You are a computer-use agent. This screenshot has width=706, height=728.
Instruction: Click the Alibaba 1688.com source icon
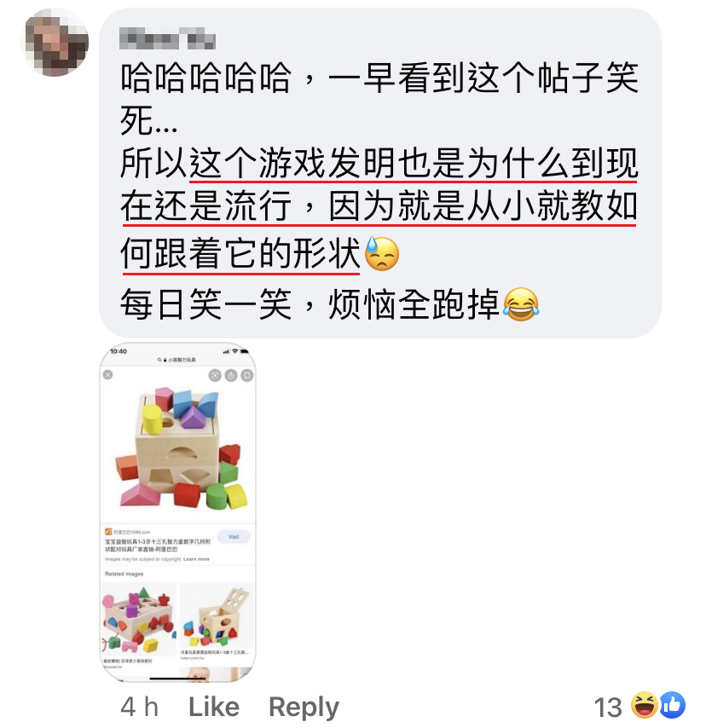pos(108,532)
